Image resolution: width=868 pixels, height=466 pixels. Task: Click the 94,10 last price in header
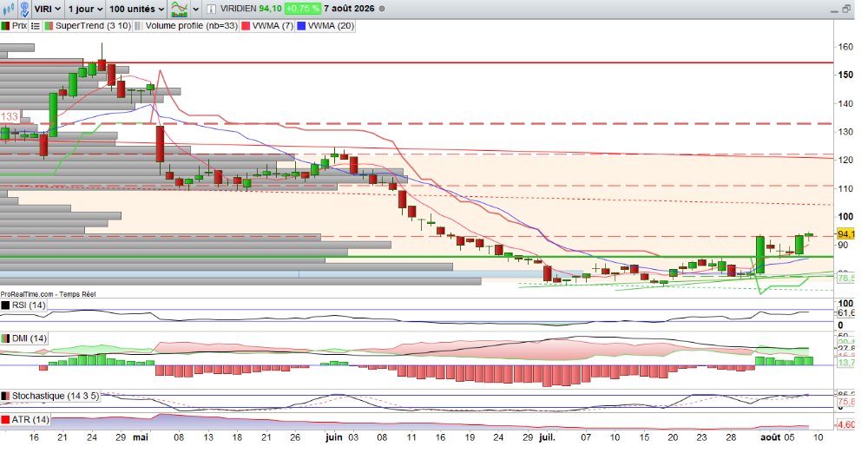[270, 9]
